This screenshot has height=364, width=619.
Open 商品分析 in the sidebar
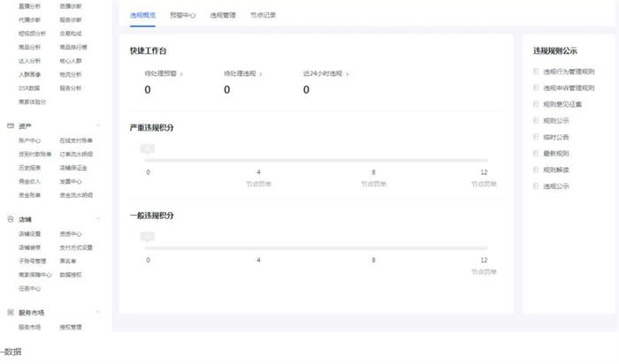(29, 47)
